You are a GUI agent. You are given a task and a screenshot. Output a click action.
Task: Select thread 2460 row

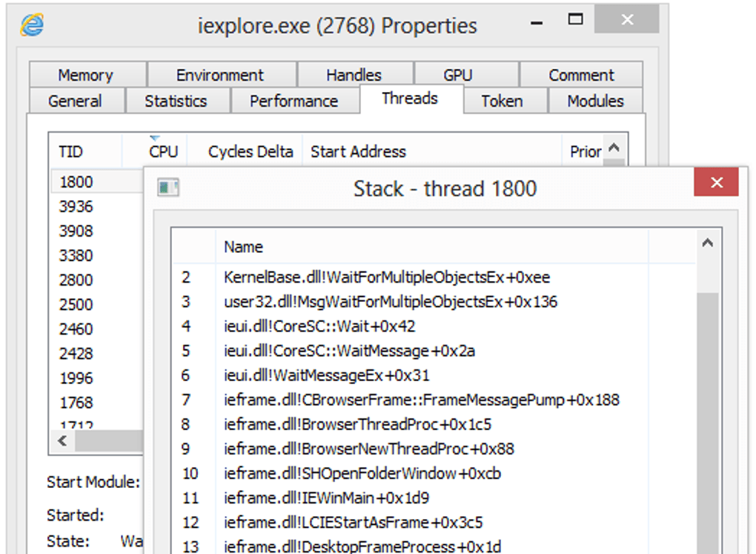point(96,329)
